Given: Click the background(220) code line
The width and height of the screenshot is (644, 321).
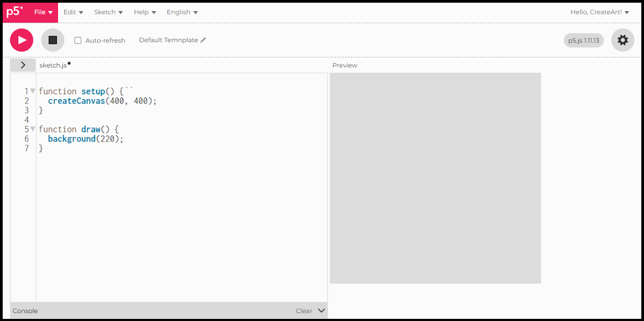Looking at the screenshot, I should [85, 139].
